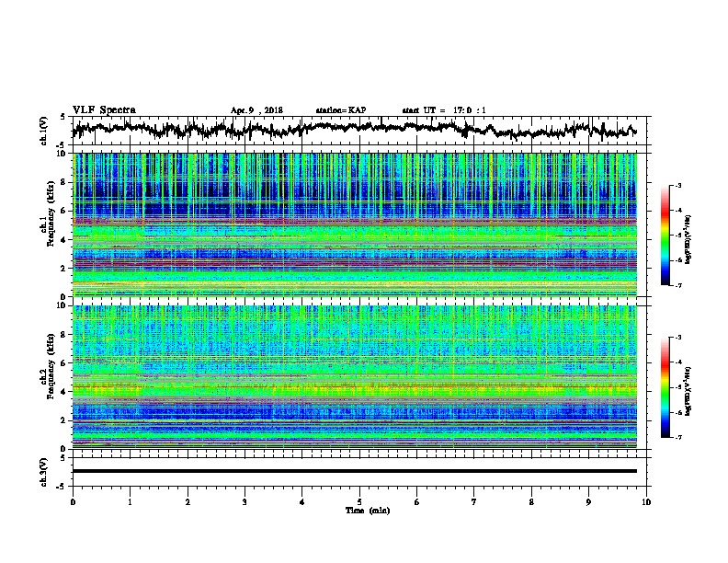Click the "1" tick on Time axis
The image size is (728, 563).
coord(130,502)
